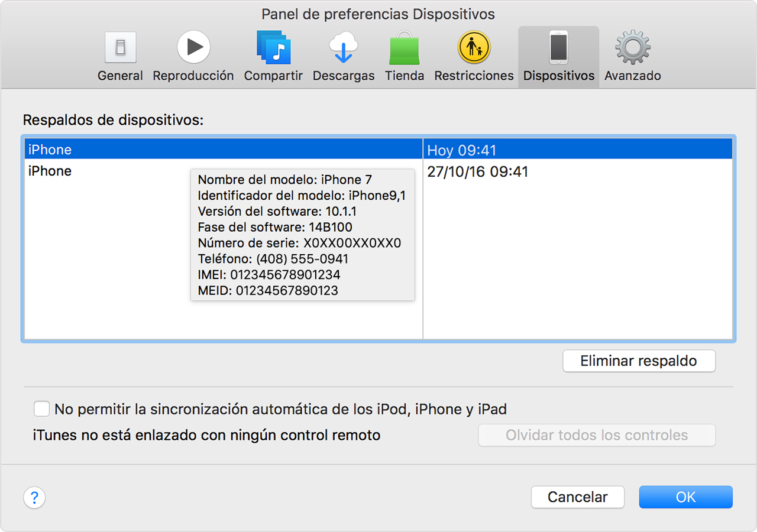Open Reproducción preferences play icon
Image resolution: width=757 pixels, height=532 pixels.
pyautogui.click(x=193, y=47)
